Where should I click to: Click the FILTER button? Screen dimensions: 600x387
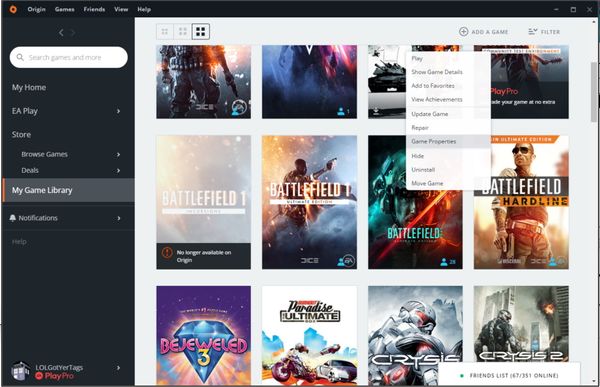click(544, 32)
